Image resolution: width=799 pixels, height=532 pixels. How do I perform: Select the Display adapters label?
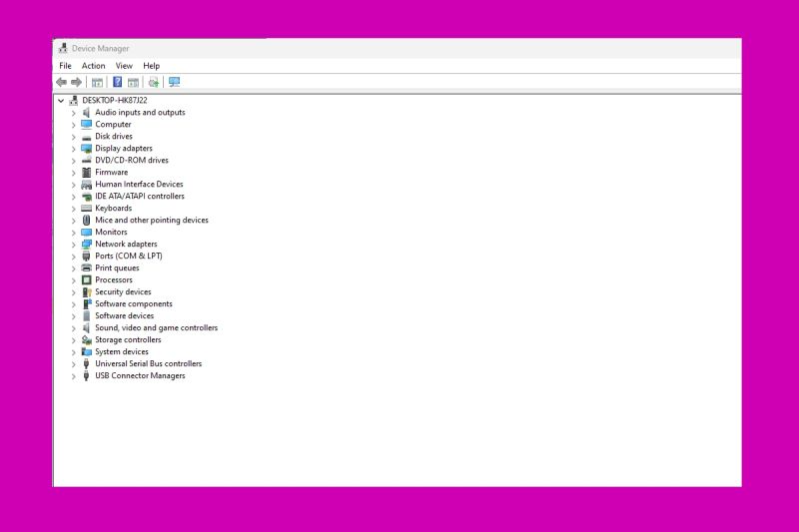(124, 148)
